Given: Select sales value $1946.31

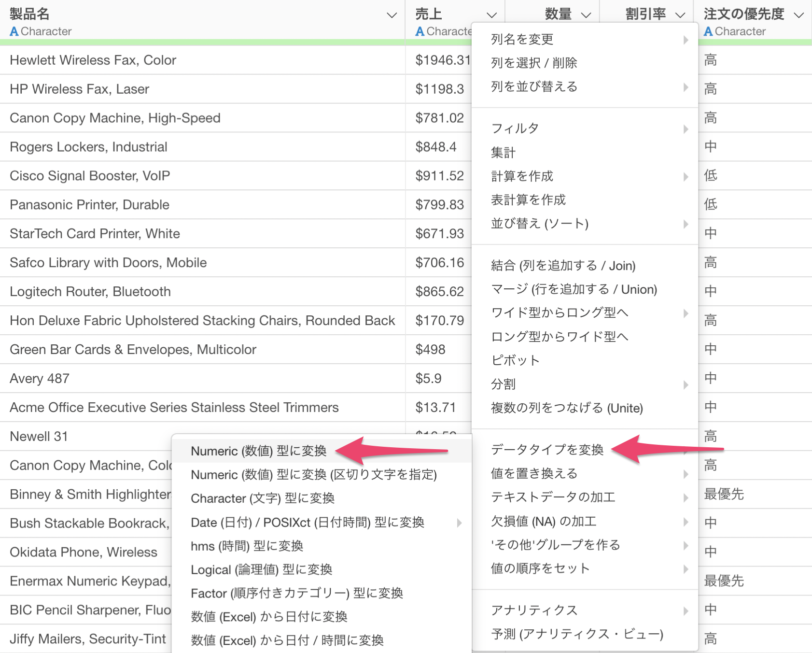Looking at the screenshot, I should coord(443,60).
